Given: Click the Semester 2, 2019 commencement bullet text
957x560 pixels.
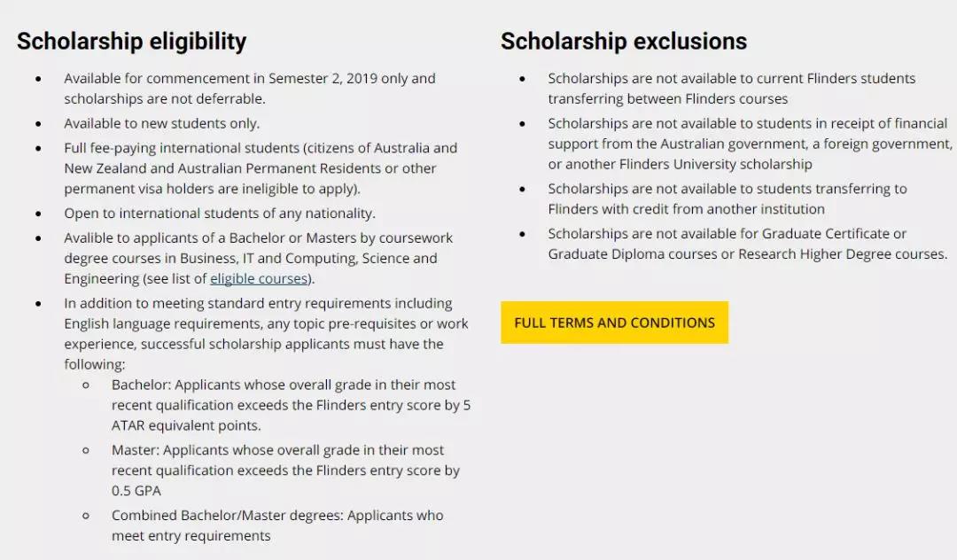Looking at the screenshot, I should pos(250,89).
